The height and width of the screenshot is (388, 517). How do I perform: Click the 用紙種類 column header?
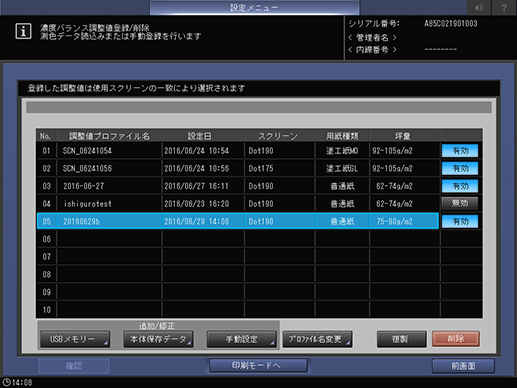point(342,136)
